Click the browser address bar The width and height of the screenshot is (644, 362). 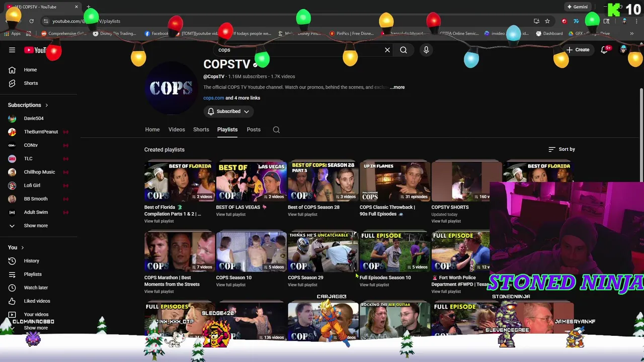(x=287, y=21)
